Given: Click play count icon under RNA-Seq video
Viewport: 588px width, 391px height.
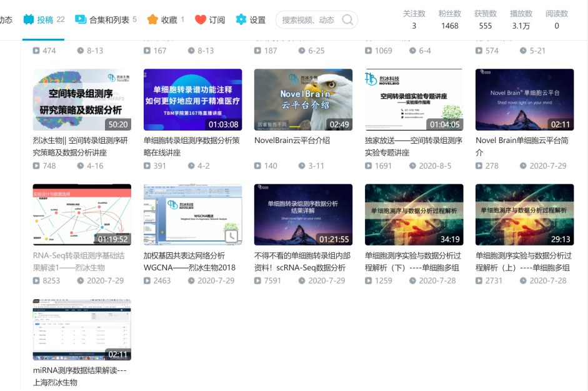Looking at the screenshot, I should (37, 281).
